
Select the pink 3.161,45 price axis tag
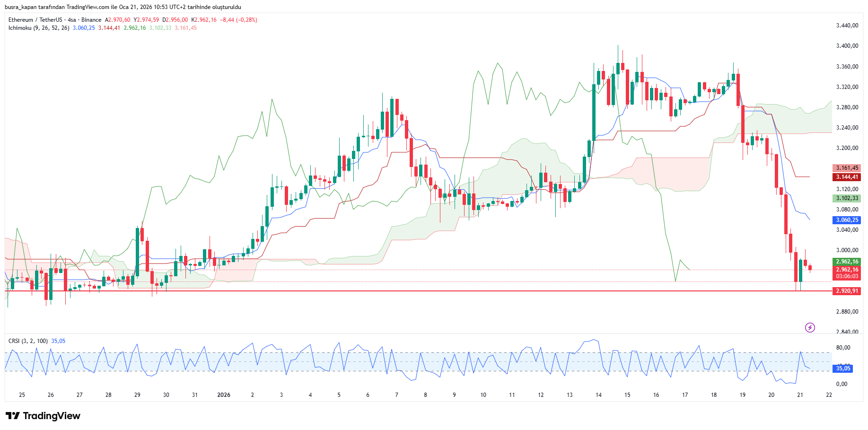846,168
